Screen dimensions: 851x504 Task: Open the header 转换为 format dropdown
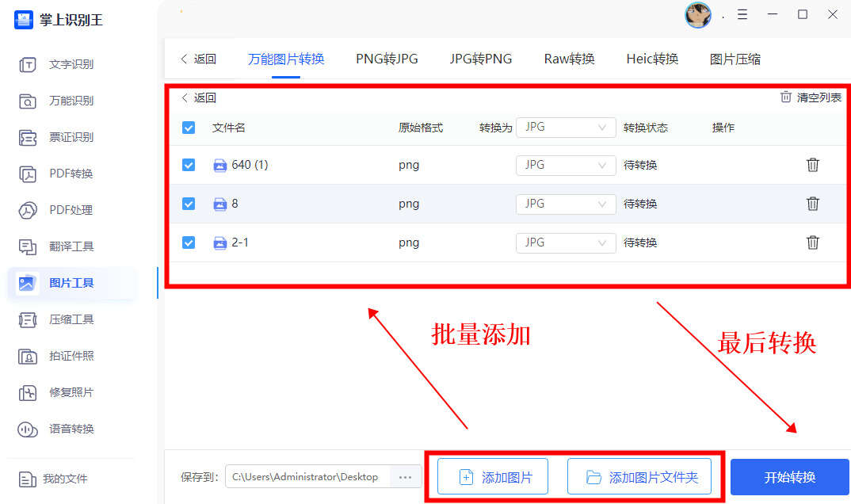click(566, 128)
